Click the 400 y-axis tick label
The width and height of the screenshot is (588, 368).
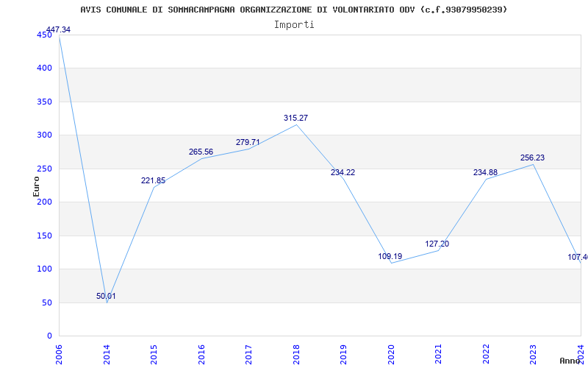(45, 68)
